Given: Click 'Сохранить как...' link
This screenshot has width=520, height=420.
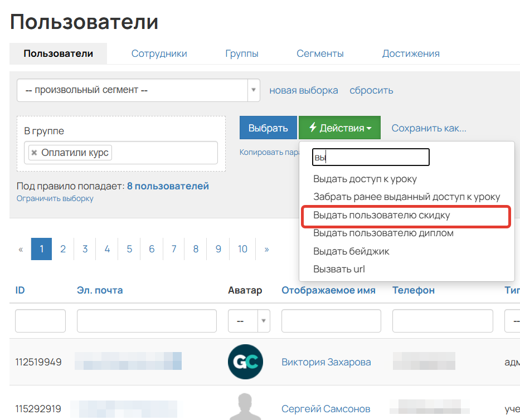Looking at the screenshot, I should click(429, 128).
